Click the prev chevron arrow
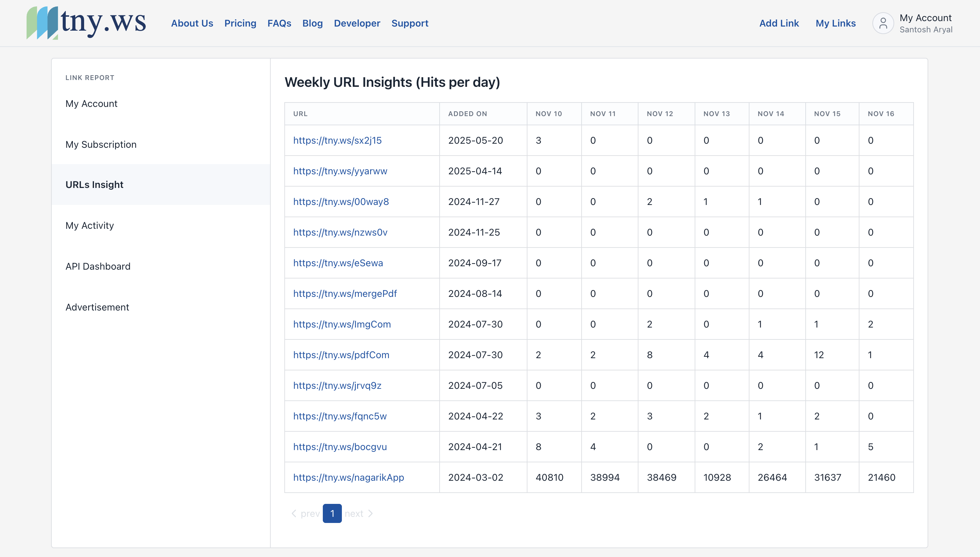Image resolution: width=980 pixels, height=557 pixels. click(x=294, y=513)
